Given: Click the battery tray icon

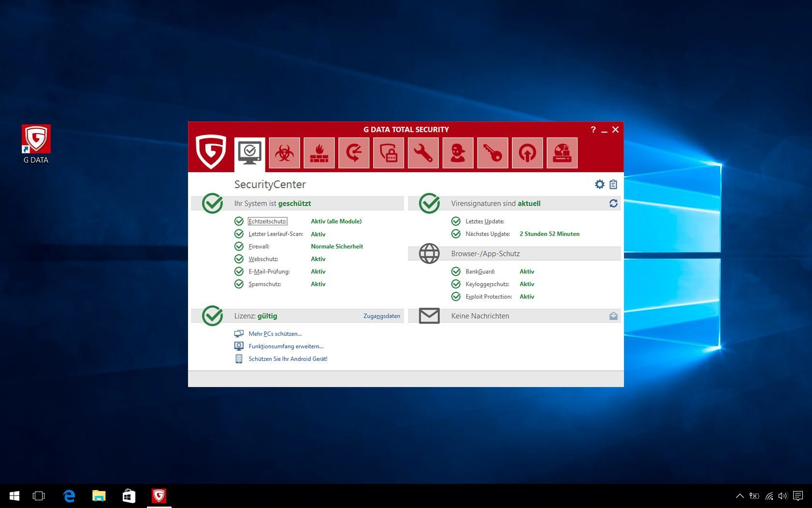Looking at the screenshot, I should click(x=754, y=496).
